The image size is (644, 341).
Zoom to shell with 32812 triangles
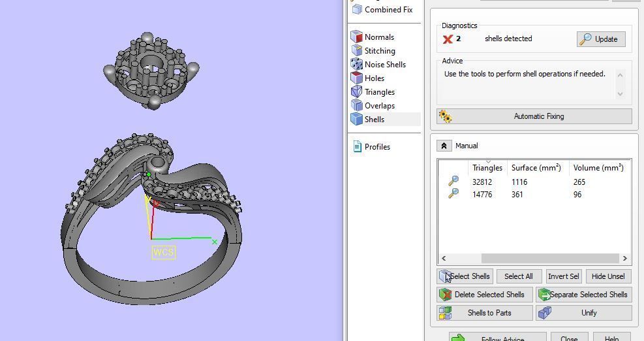pos(453,180)
